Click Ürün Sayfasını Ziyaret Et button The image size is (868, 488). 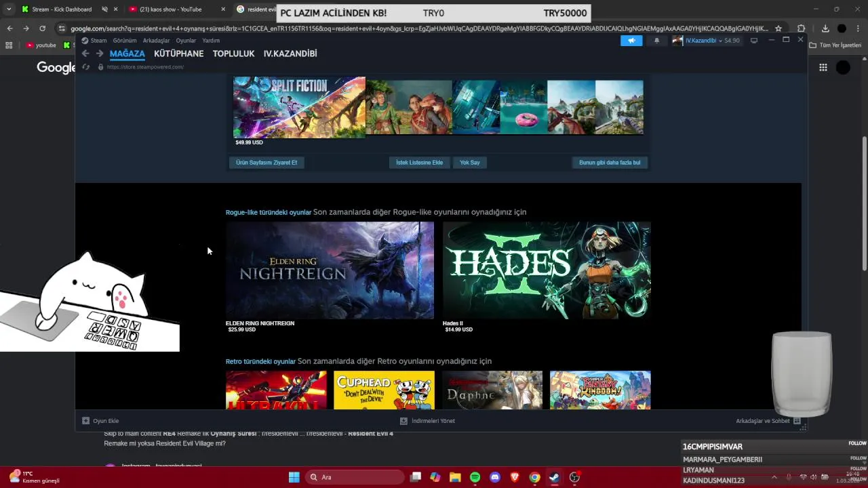click(267, 163)
